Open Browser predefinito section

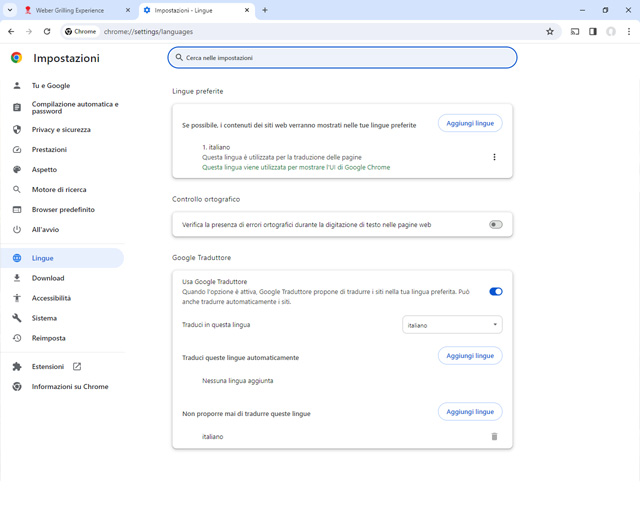click(62, 209)
